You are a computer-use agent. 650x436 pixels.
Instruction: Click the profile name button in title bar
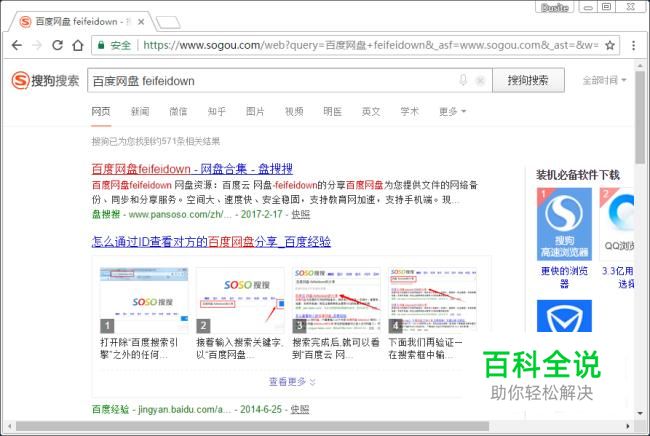click(555, 7)
